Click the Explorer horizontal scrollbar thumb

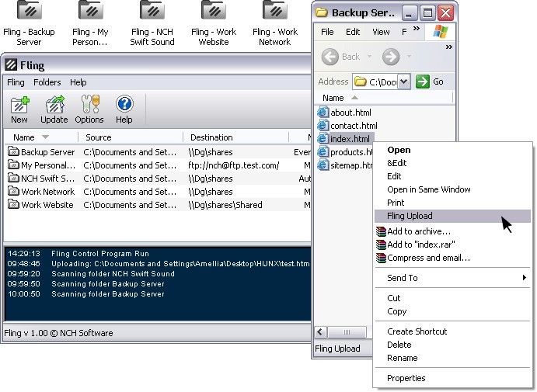tap(347, 331)
